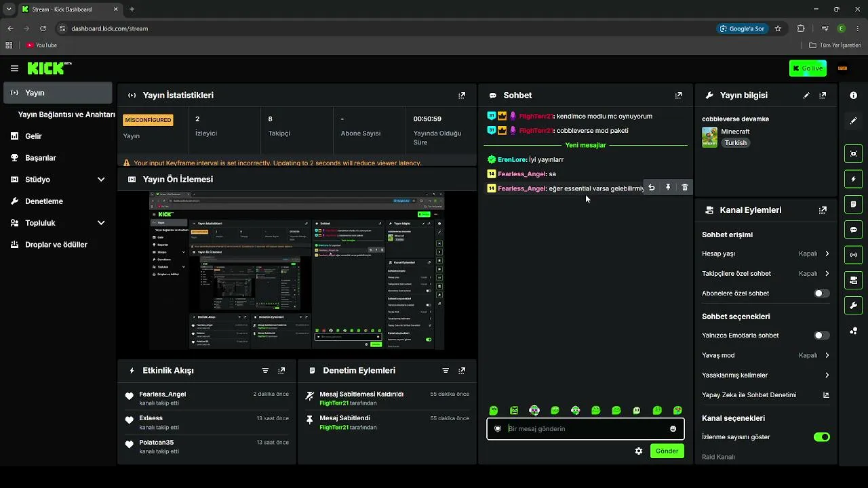Open Chrome extensions puzzle icon

pyautogui.click(x=801, y=28)
